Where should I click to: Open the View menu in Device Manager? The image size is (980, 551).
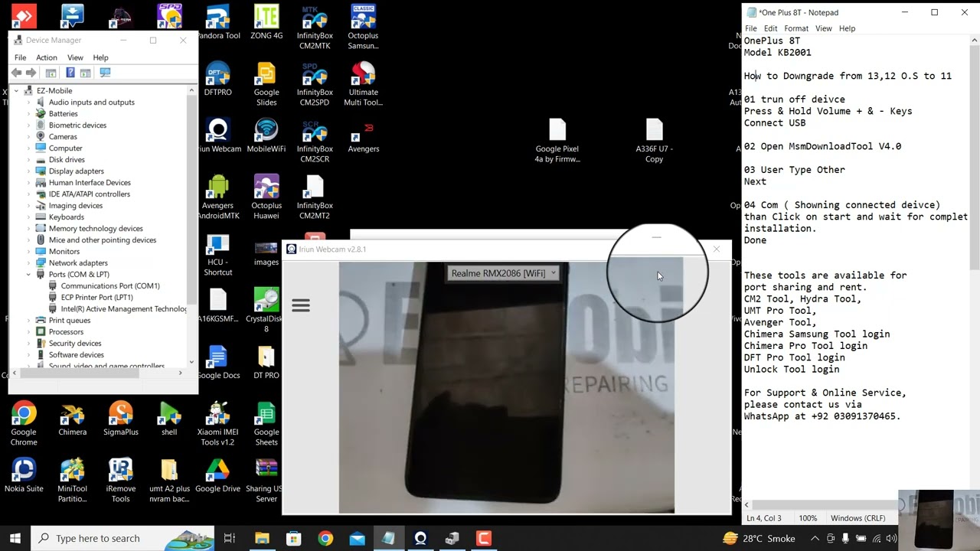point(75,57)
